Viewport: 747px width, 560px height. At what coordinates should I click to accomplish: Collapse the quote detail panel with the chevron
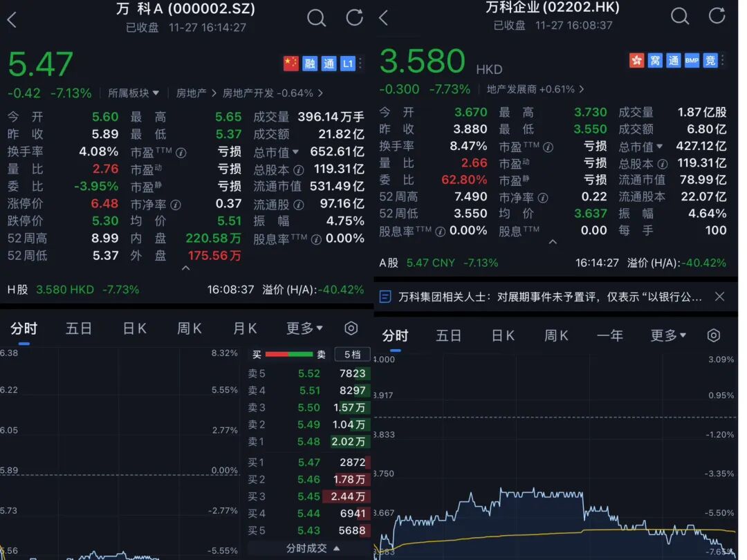[x=185, y=267]
